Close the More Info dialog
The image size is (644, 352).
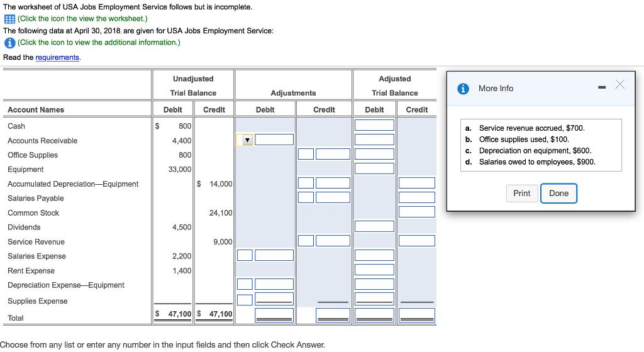pyautogui.click(x=619, y=84)
